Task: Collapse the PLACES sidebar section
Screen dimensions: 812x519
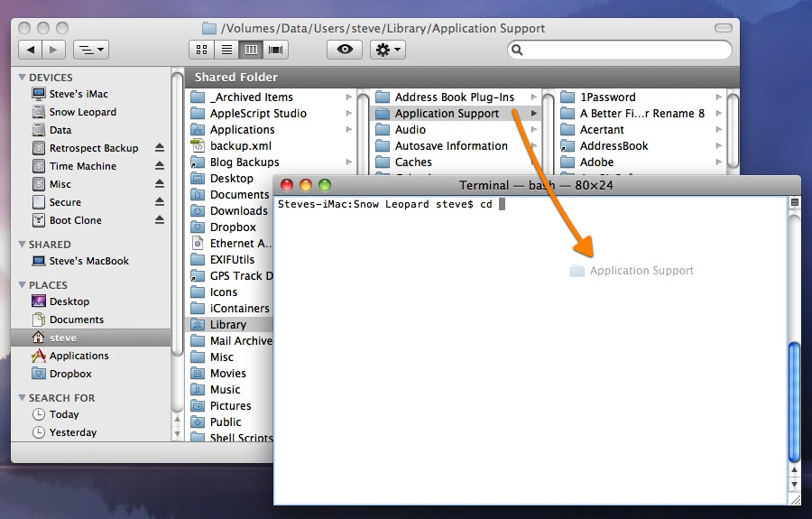Action: pos(22,285)
